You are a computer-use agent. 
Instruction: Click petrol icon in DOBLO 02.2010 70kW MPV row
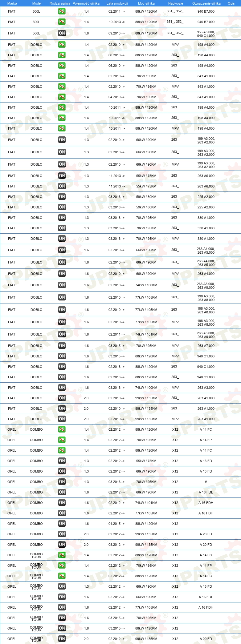pos(62,87)
